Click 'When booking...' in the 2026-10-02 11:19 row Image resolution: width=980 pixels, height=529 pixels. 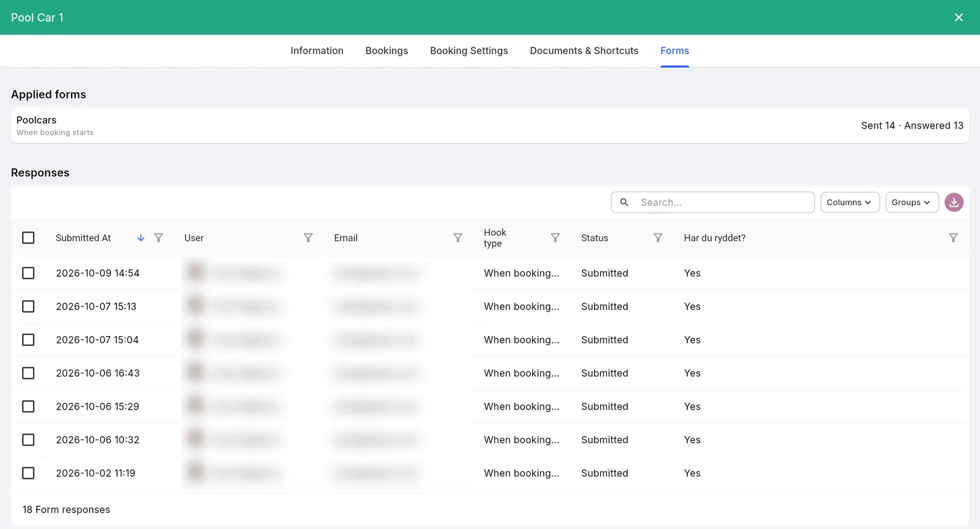[x=521, y=473]
